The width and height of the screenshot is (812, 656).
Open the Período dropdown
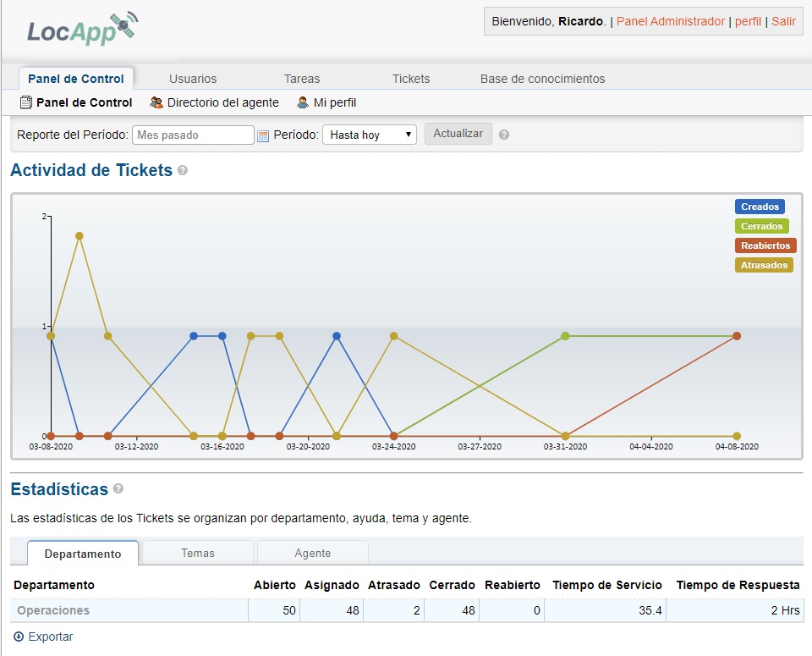click(370, 135)
